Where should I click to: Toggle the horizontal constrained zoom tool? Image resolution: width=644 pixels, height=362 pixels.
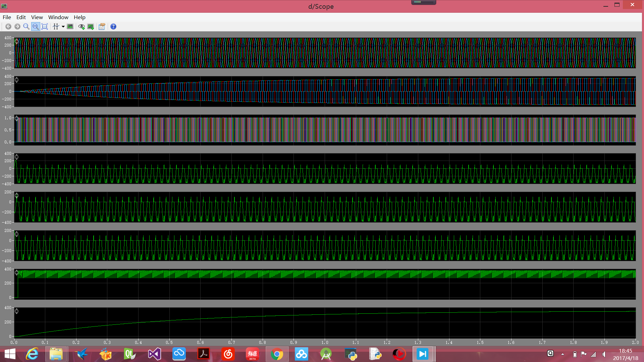point(35,26)
